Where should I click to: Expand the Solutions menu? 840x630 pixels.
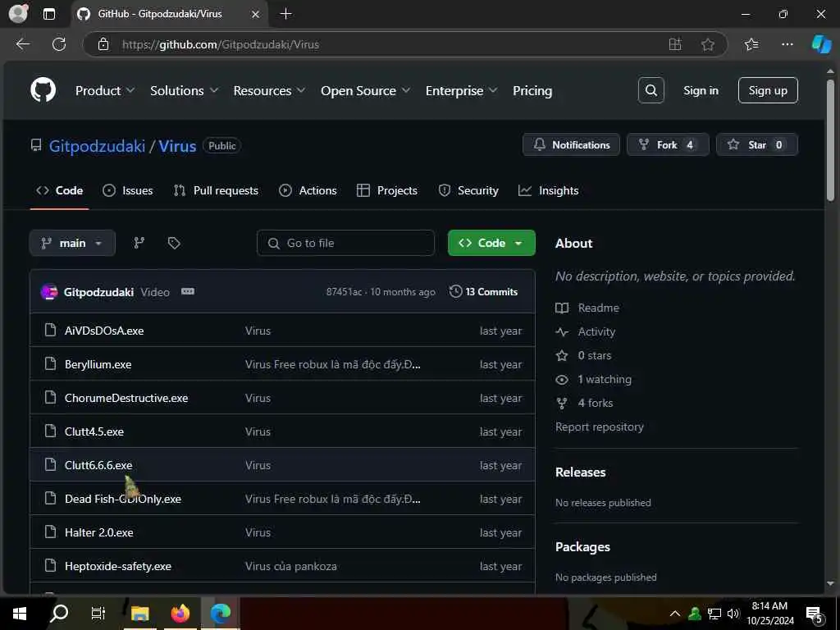[184, 90]
